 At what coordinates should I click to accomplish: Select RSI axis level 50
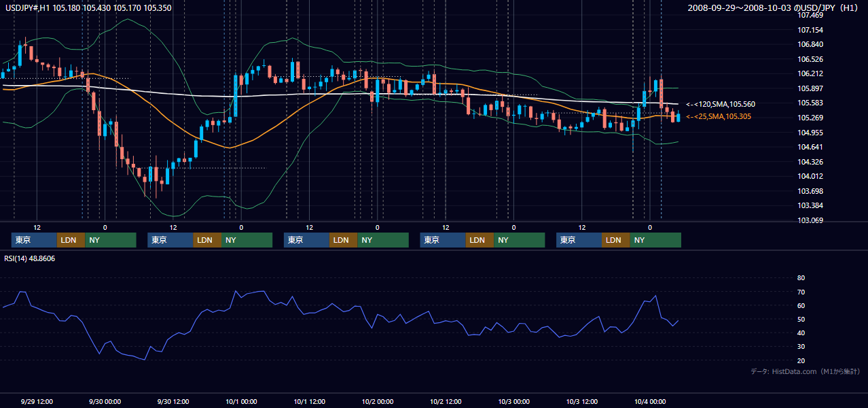click(801, 319)
